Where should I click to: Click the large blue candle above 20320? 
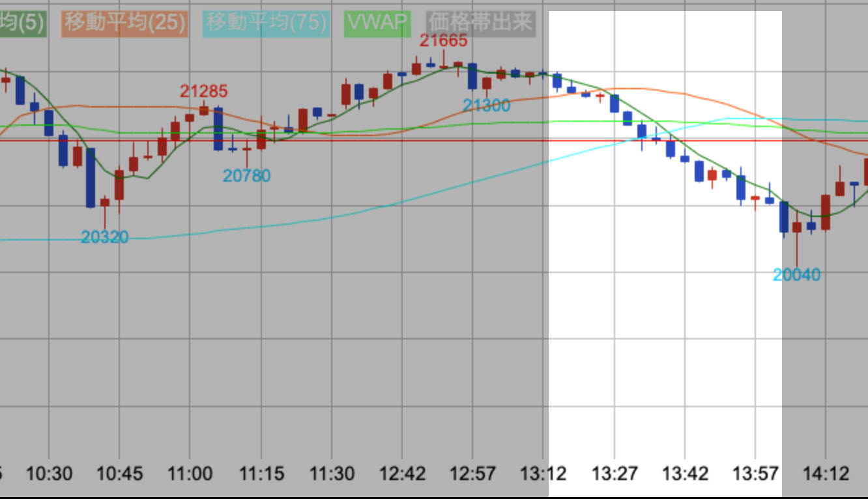(91, 178)
